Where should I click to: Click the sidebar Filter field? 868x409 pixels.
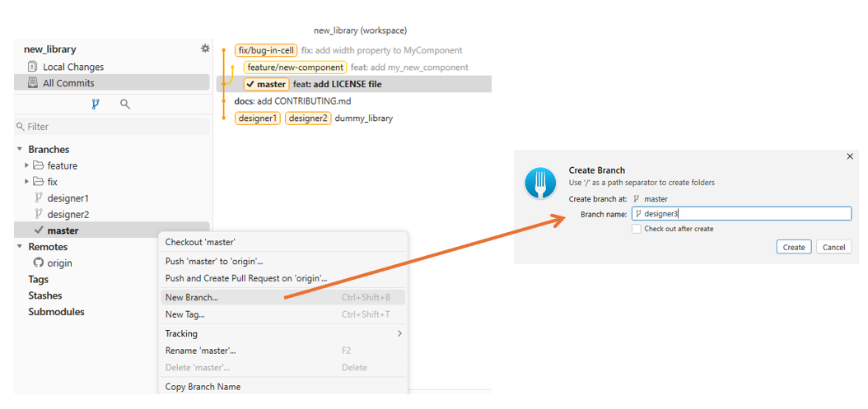(112, 127)
